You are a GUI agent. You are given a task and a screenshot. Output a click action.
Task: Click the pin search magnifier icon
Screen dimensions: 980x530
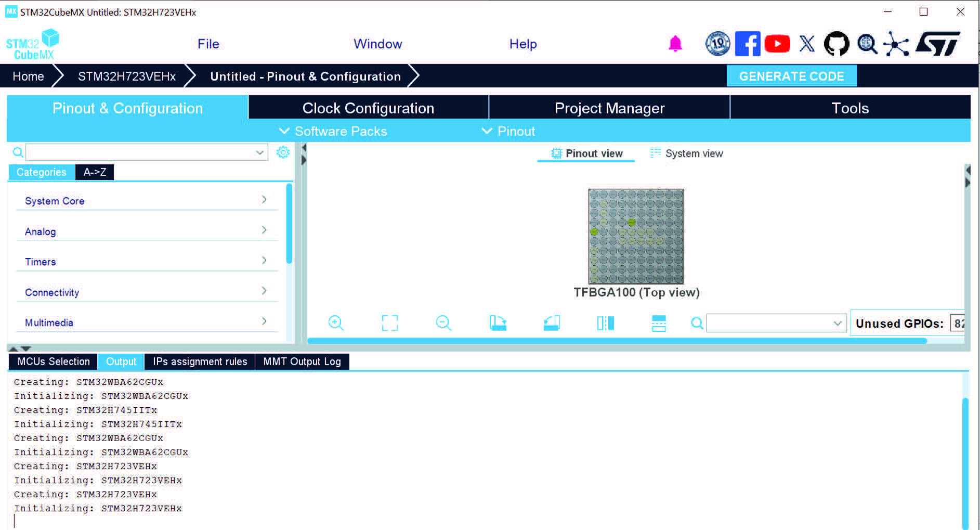tap(697, 324)
